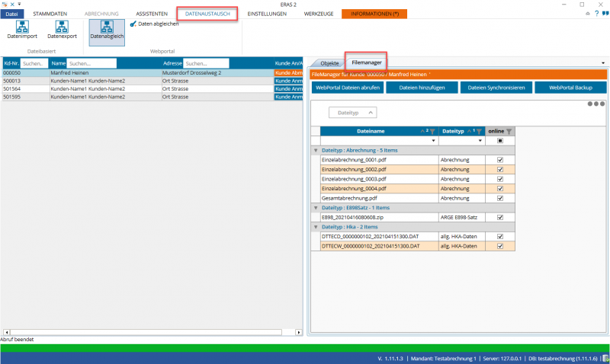Open the tab panel dropdown arrow
This screenshot has height=364, width=610.
tap(603, 63)
